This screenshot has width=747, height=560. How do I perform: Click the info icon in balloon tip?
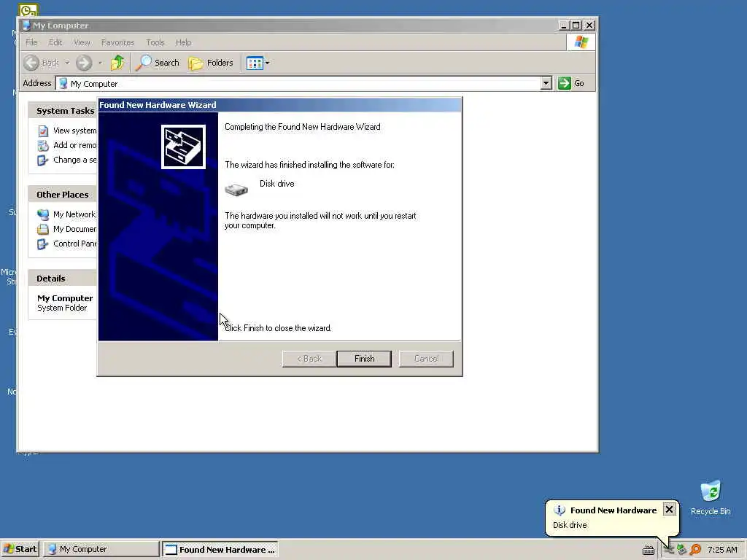(x=560, y=510)
